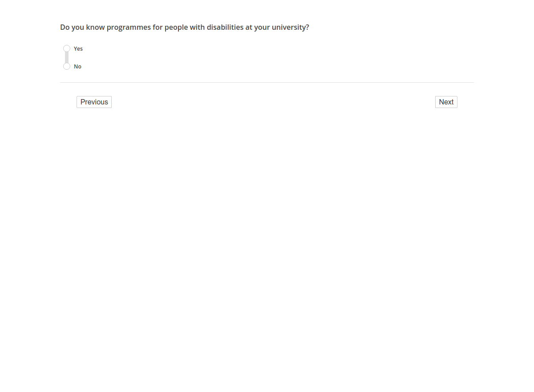Select the Yes radio button
534x392 pixels.
[x=67, y=48]
